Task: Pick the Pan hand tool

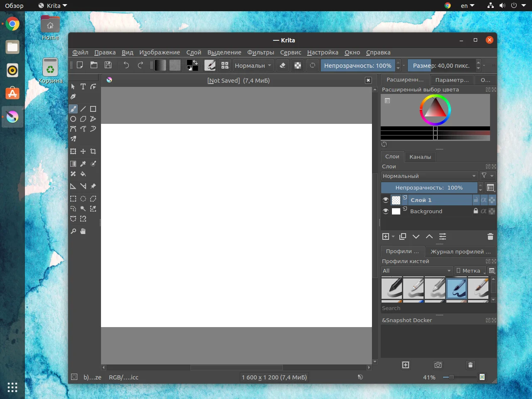Action: point(83,231)
